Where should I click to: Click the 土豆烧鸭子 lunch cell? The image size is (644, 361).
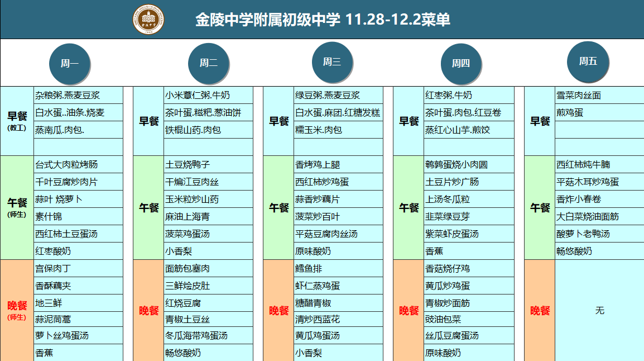(x=208, y=165)
